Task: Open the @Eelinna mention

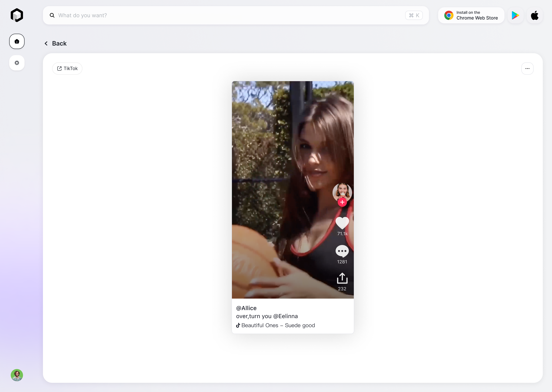Action: pos(285,316)
